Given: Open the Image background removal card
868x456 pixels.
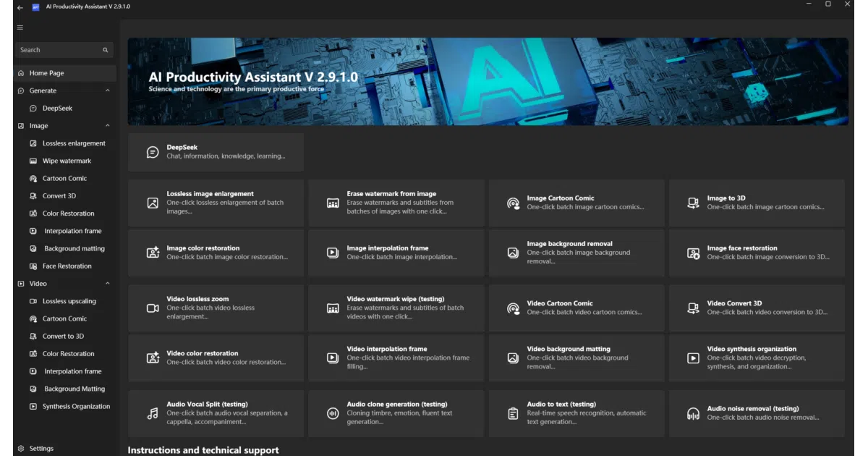Looking at the screenshot, I should (576, 253).
